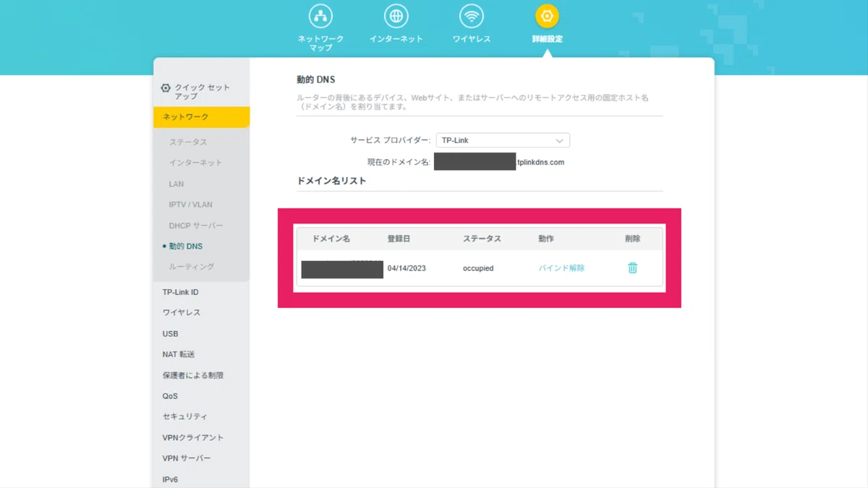
Task: Open ステータス under Network
Action: pyautogui.click(x=188, y=142)
